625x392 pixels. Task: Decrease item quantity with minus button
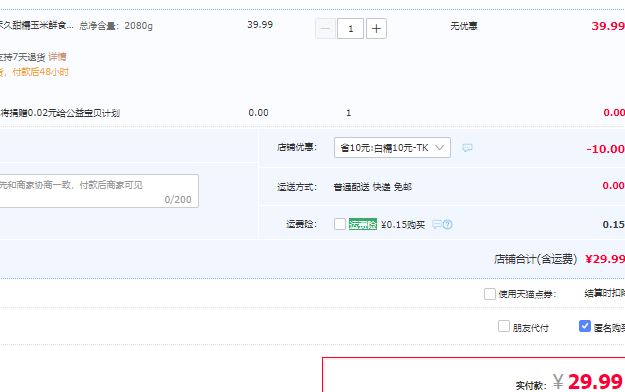325,29
